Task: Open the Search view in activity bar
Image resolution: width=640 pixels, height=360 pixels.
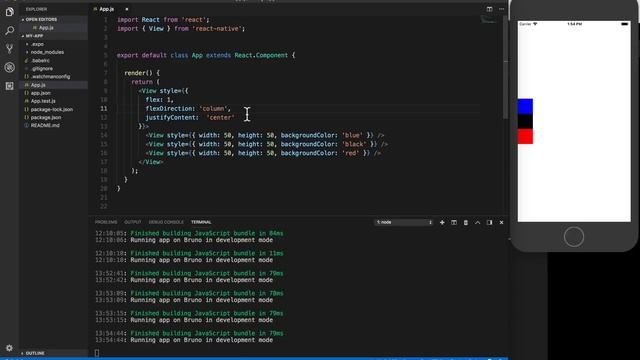Action: 9,31
